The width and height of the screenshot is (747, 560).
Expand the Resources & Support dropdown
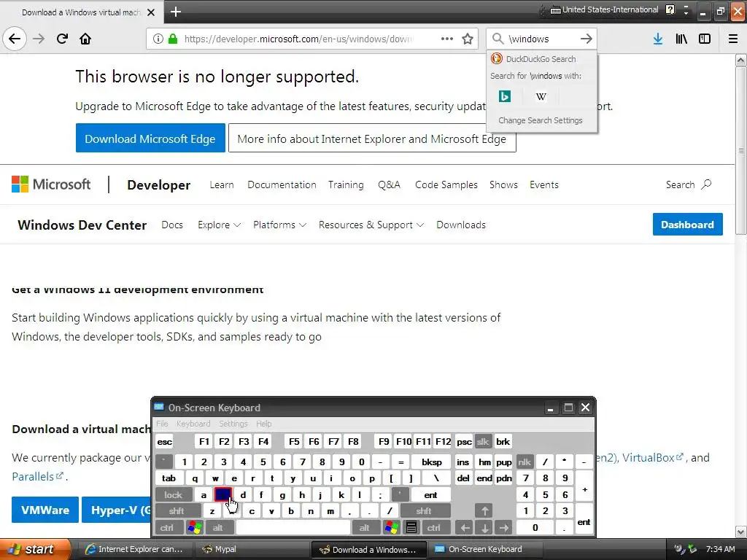pos(371,225)
